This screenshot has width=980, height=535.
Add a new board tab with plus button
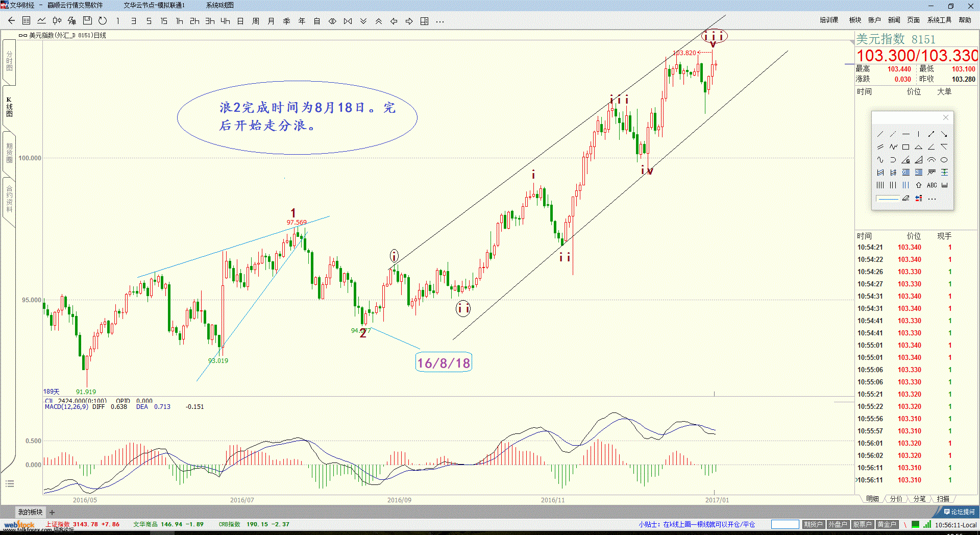tap(52, 512)
